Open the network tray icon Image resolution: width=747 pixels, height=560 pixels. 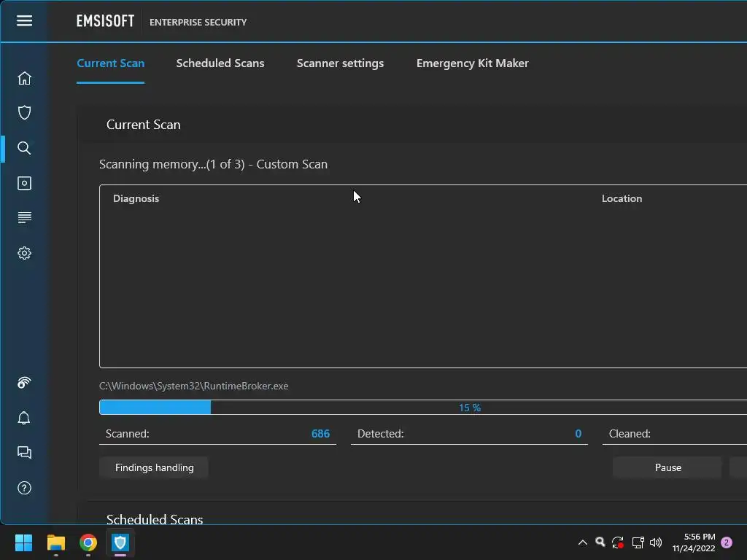638,542
